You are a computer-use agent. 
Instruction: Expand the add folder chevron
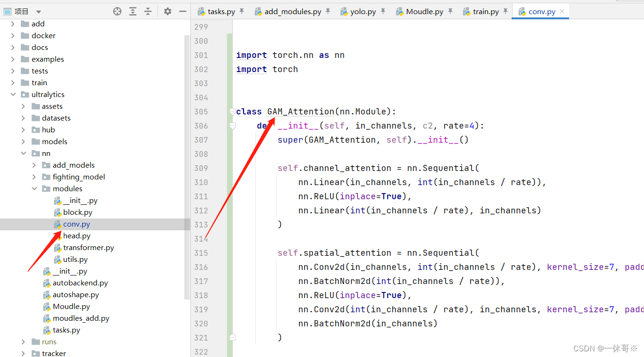click(x=13, y=24)
